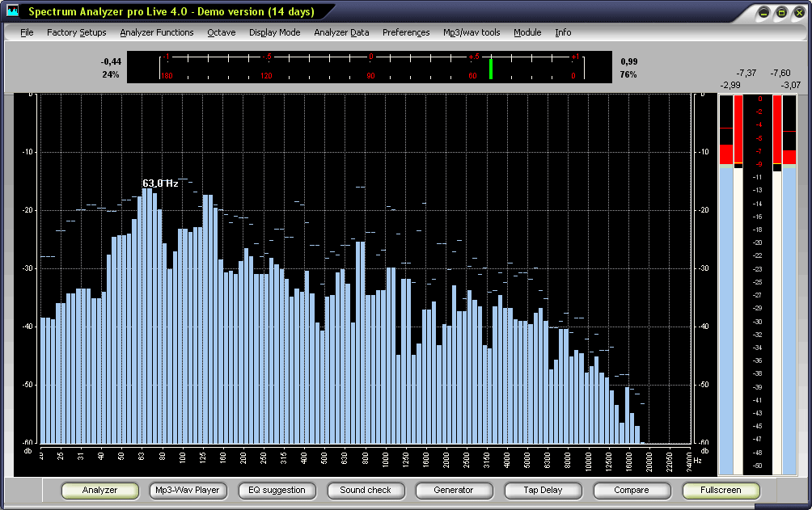Click the green correlation meter indicator
812x510 pixels.
tap(491, 69)
